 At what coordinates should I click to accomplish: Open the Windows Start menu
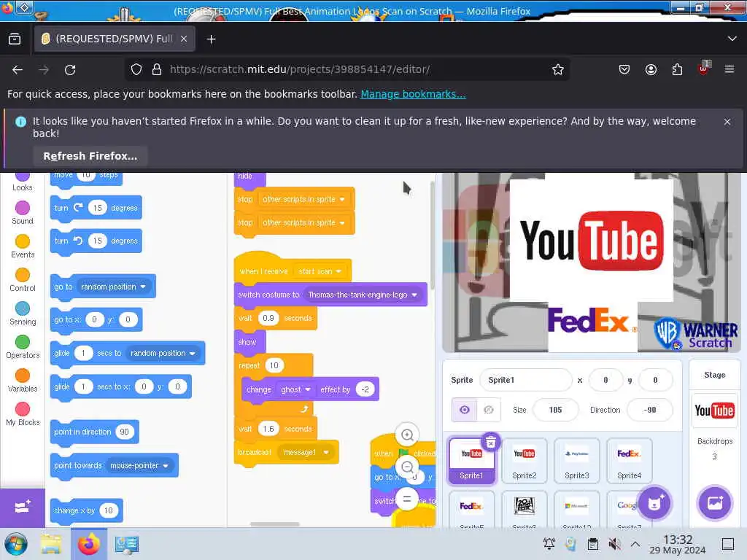coord(16,544)
